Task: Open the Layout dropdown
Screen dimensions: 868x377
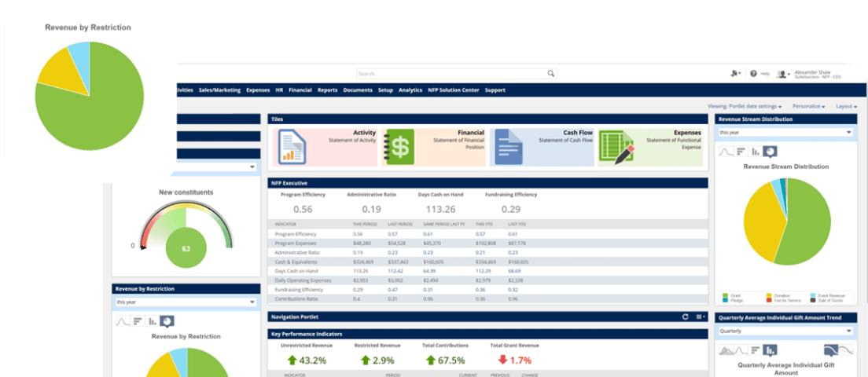Action: [847, 106]
